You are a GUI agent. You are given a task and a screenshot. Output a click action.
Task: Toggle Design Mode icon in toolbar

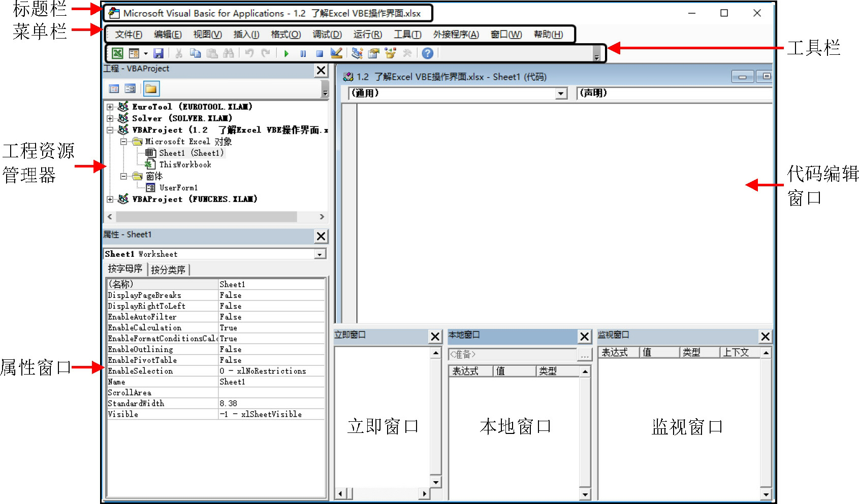click(336, 53)
